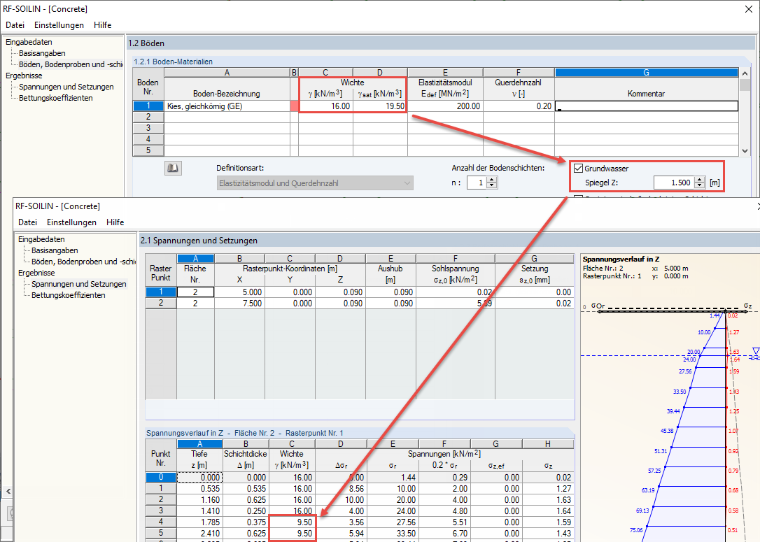Click the Fläche Nr. cell of Rasterpunkt 1
The image size is (760, 542).
[195, 292]
